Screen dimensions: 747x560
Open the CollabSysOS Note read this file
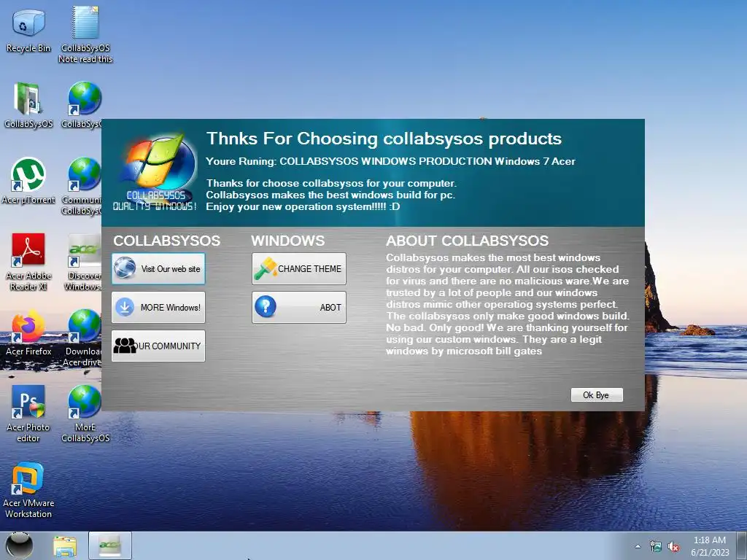pyautogui.click(x=85, y=34)
